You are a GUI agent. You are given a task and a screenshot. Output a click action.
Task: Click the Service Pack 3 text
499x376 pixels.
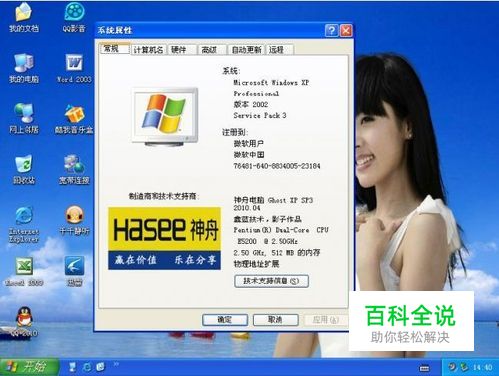point(260,115)
